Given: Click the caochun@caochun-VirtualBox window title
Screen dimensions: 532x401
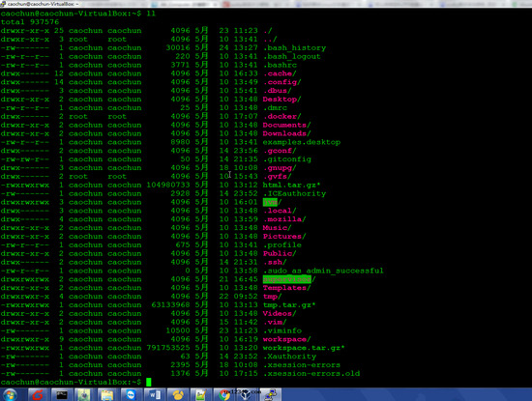Looking at the screenshot, I should pos(43,4).
